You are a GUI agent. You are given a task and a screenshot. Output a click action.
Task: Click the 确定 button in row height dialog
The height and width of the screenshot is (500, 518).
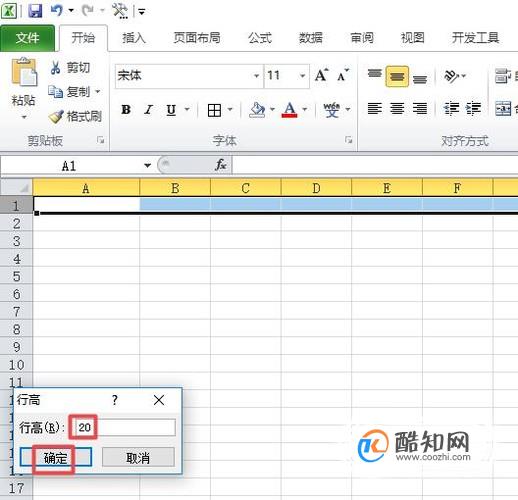pyautogui.click(x=56, y=457)
